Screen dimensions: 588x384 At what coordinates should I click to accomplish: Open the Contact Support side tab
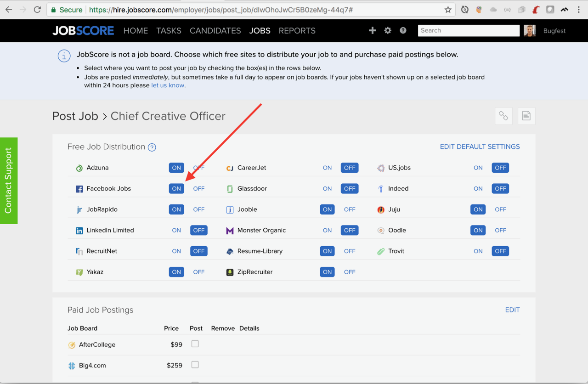click(x=8, y=181)
